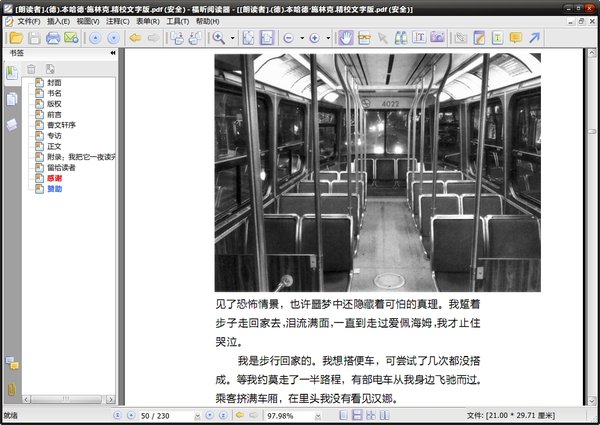Select the Hand tool
This screenshot has height=425, width=600.
346,38
